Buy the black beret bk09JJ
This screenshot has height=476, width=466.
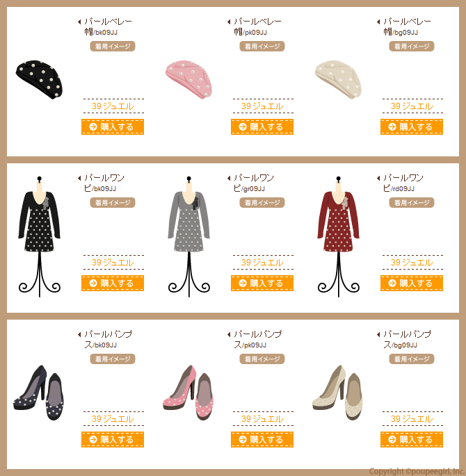[113, 126]
